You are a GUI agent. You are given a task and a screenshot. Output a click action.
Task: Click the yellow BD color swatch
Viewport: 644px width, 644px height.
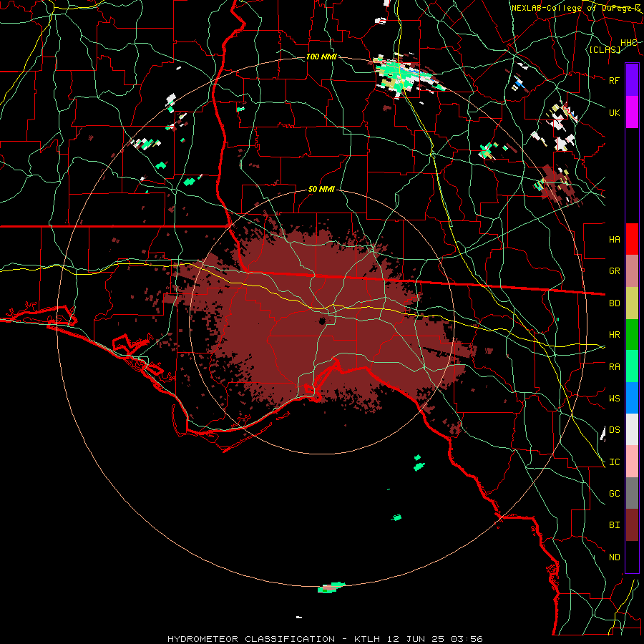632,303
